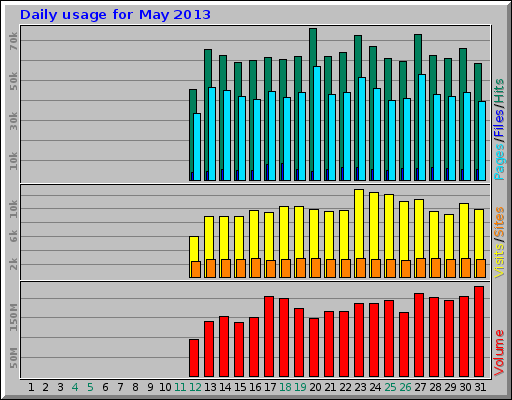Screen dimensions: 512x400
Task: Click the 30k axis label
Action: pyautogui.click(x=13, y=121)
